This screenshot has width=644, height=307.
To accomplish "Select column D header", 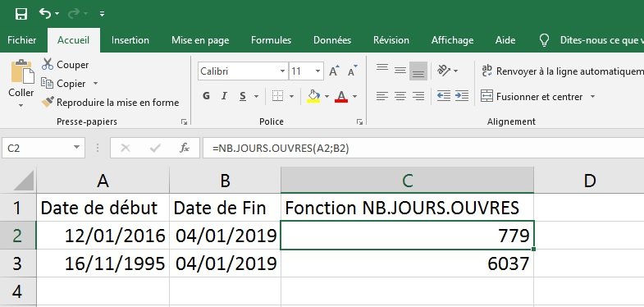I will tap(589, 181).
